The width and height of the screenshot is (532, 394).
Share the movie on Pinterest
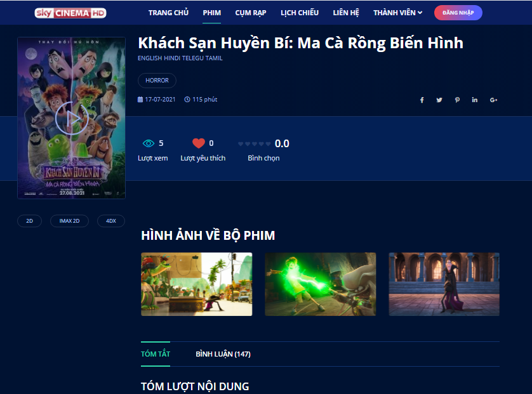tap(457, 100)
